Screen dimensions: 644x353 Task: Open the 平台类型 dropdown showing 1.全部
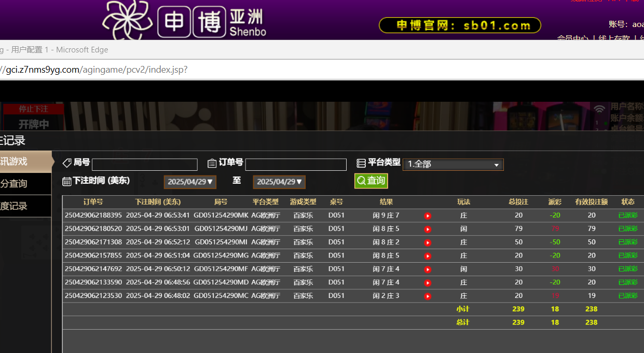[x=453, y=165]
